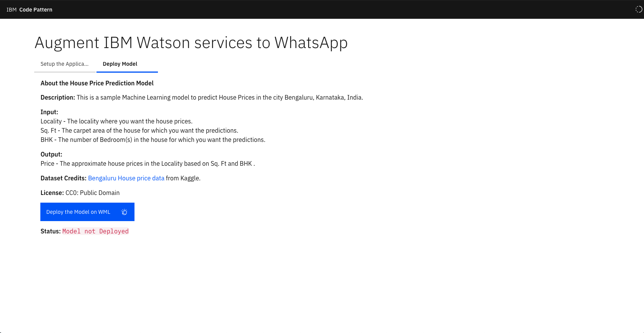The image size is (644, 333).
Task: Click the Locality input description line
Action: point(116,121)
